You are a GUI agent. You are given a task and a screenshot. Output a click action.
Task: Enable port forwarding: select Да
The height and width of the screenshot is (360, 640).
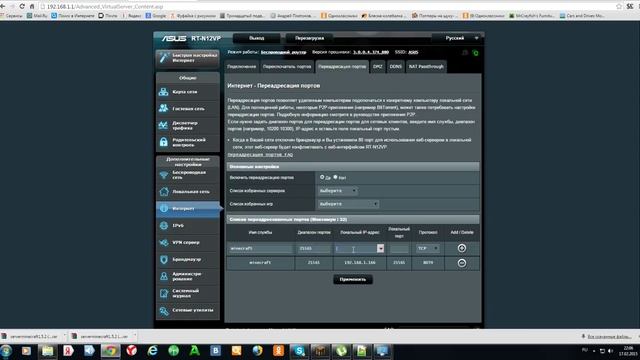pyautogui.click(x=322, y=177)
